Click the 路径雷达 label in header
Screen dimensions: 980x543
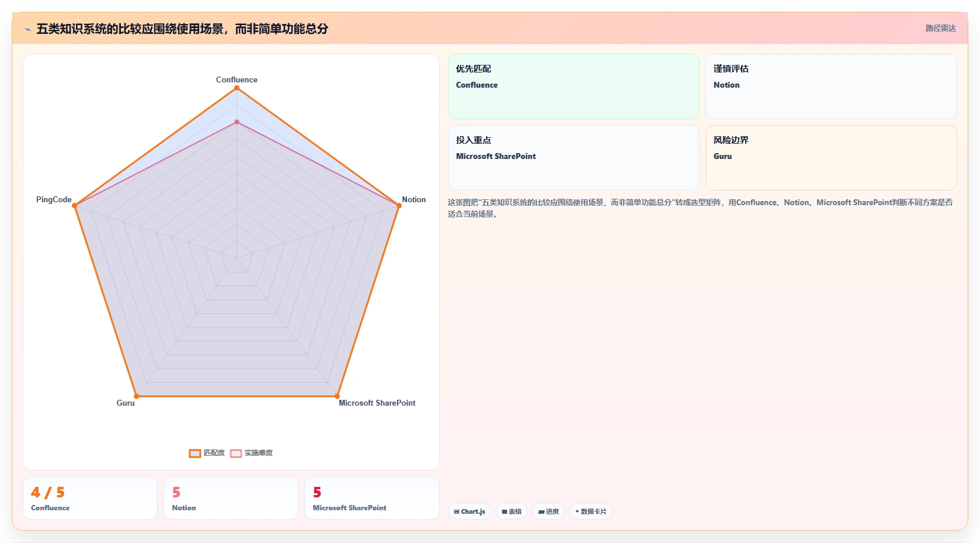coord(940,28)
